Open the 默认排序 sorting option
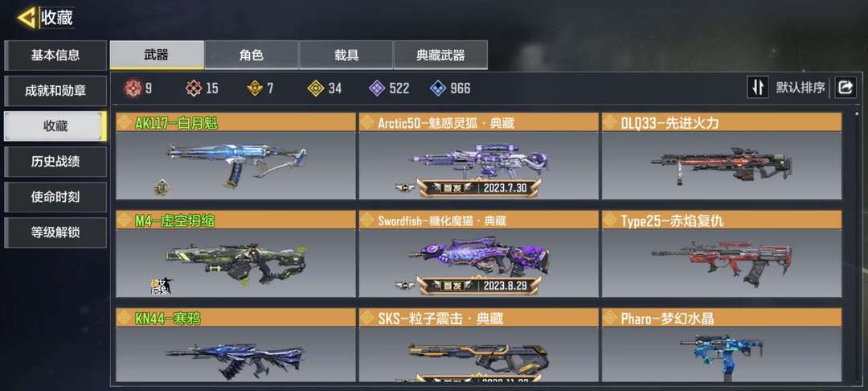Image resolution: width=868 pixels, height=391 pixels. 800,88
